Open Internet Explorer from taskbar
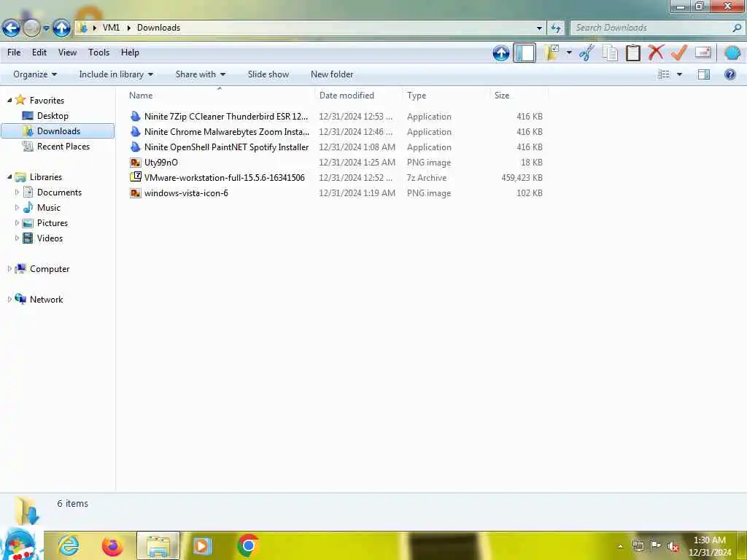747x560 pixels. [68, 545]
